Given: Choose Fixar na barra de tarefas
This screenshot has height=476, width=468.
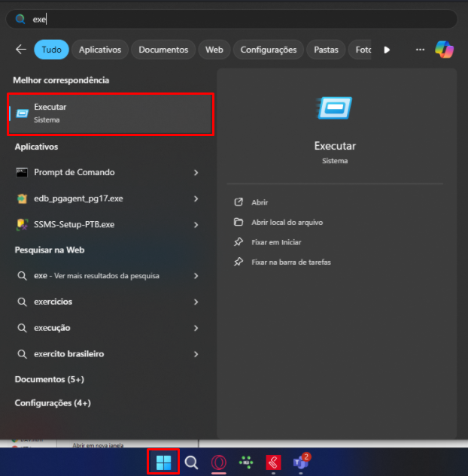Looking at the screenshot, I should [290, 262].
